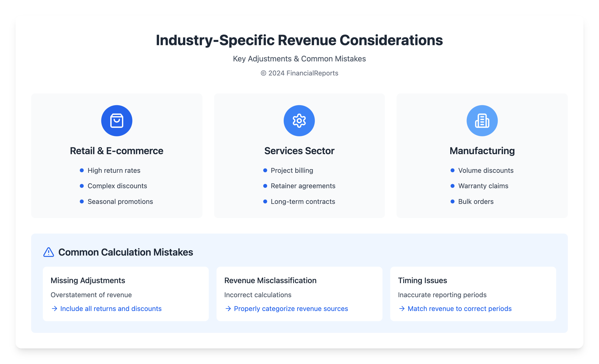
Task: Follow Match revenue to correct periods link
Action: pos(459,309)
